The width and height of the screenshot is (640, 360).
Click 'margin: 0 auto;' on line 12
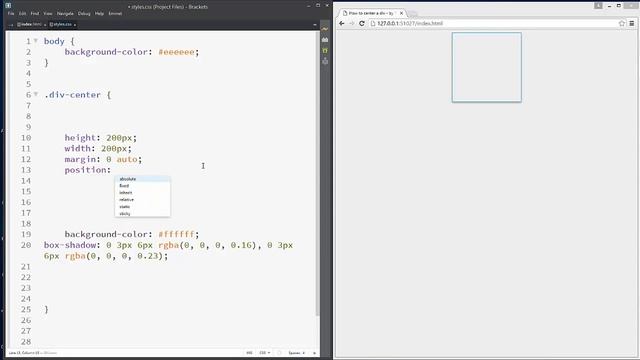[103, 159]
